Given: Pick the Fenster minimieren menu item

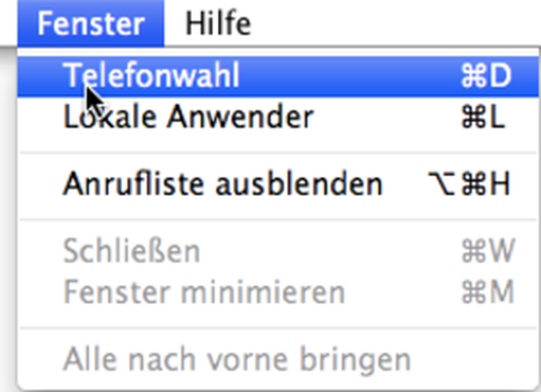Looking at the screenshot, I should coord(204,293).
